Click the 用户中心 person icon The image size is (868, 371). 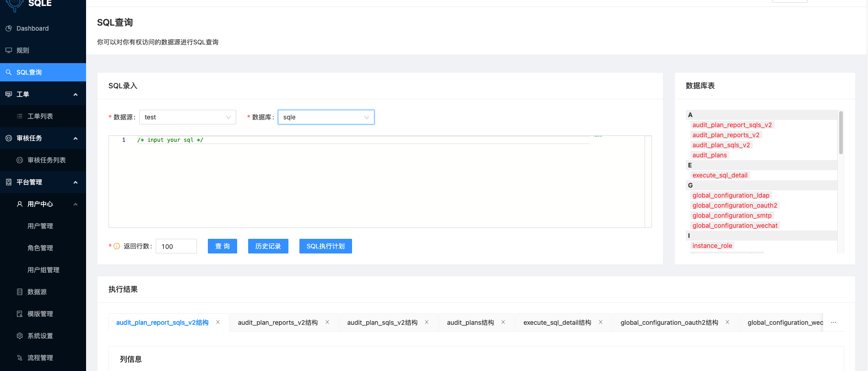point(20,204)
